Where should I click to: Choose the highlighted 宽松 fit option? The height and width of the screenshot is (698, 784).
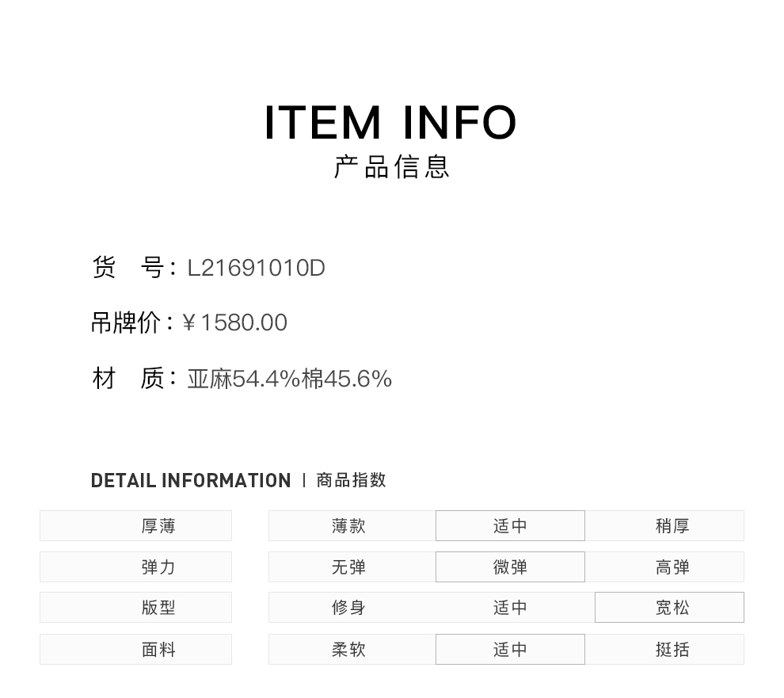click(672, 608)
